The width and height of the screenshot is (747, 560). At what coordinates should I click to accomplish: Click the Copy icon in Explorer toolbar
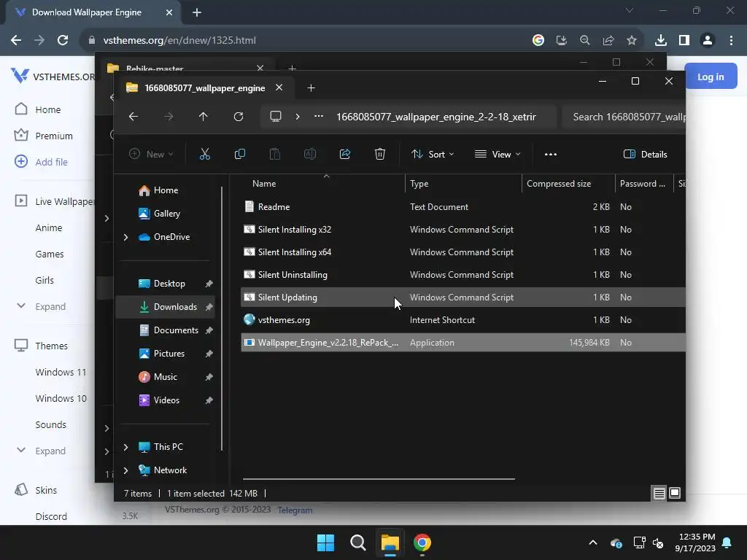coord(239,154)
